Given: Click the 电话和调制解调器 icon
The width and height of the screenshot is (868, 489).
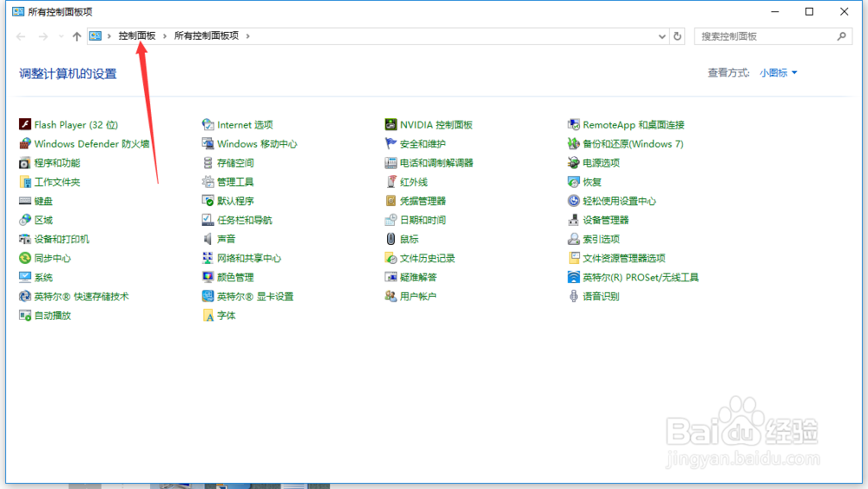Looking at the screenshot, I should tap(391, 162).
